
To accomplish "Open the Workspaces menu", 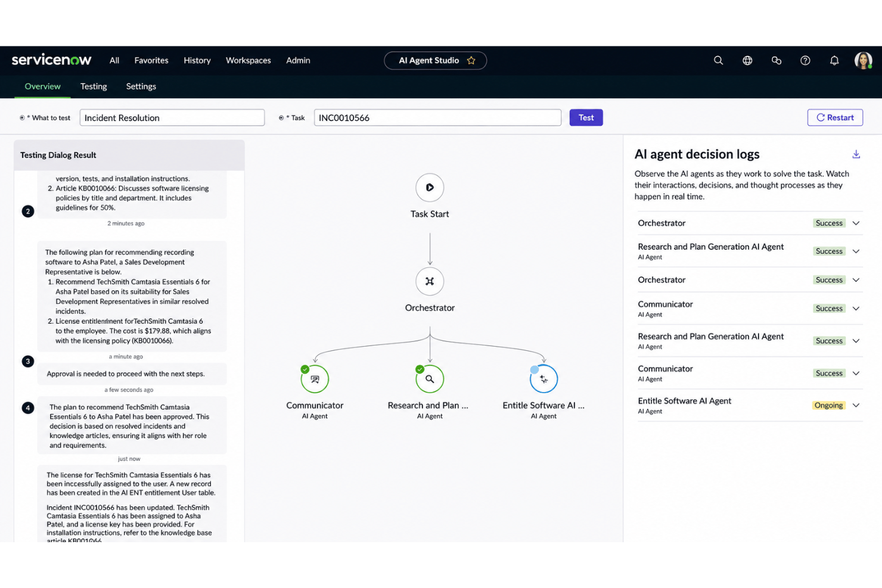I will pos(249,60).
